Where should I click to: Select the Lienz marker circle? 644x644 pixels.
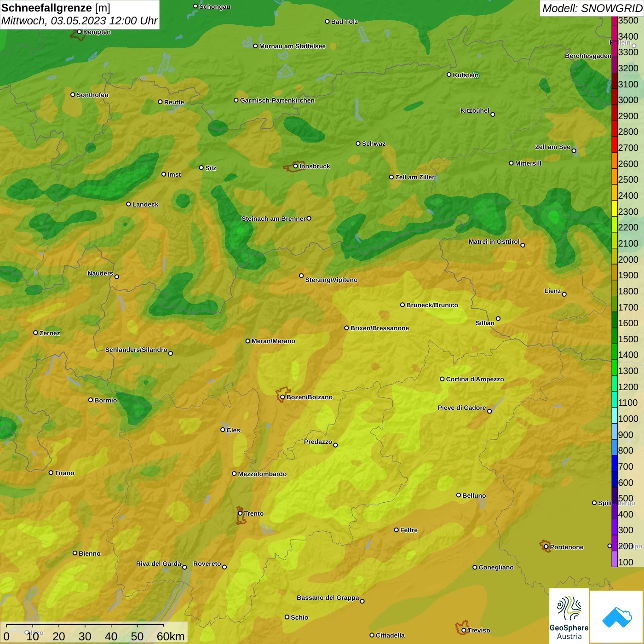[x=564, y=294]
